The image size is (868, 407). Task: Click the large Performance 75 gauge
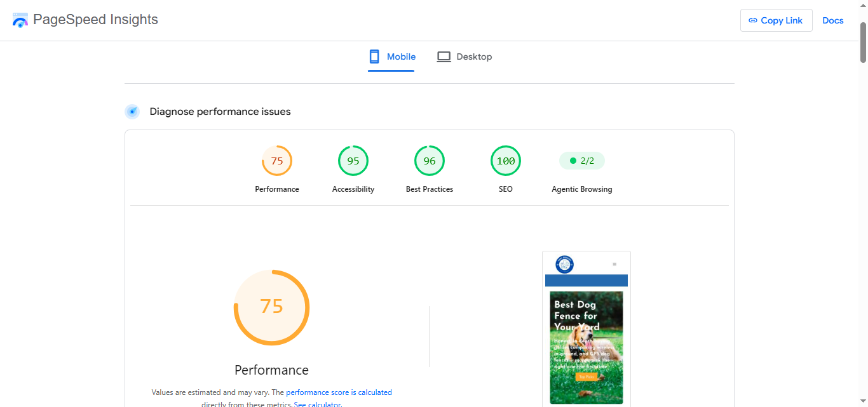pos(271,307)
